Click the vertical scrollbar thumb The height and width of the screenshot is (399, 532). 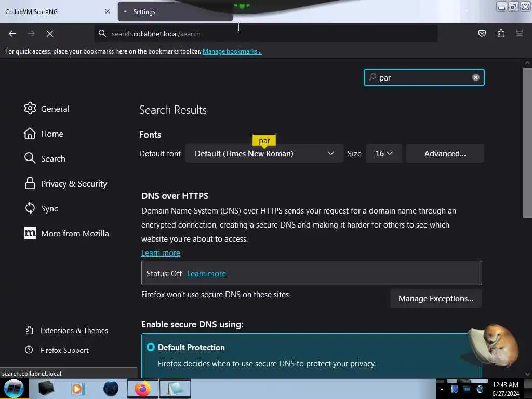(527, 142)
